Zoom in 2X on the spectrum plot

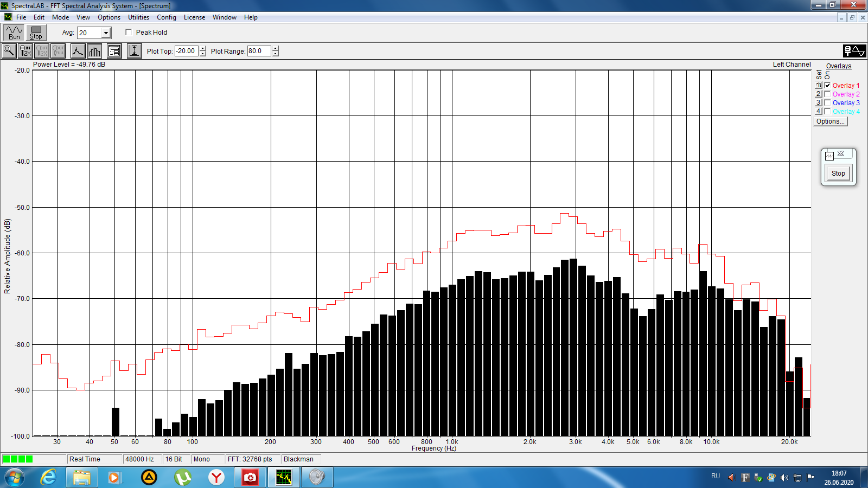(x=25, y=51)
